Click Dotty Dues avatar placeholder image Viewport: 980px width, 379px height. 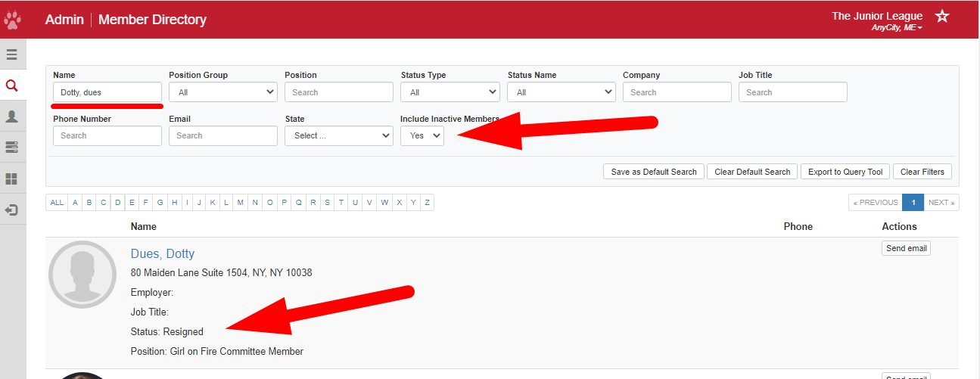click(82, 275)
